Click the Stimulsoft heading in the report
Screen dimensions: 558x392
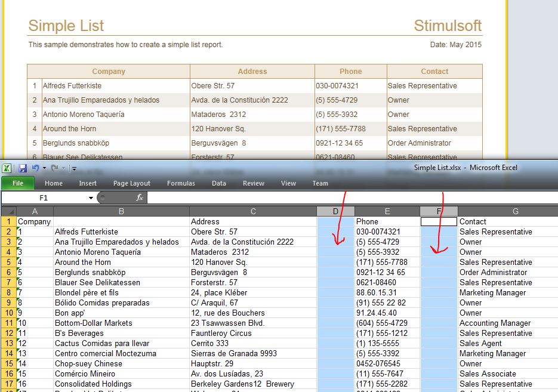pyautogui.click(x=448, y=26)
